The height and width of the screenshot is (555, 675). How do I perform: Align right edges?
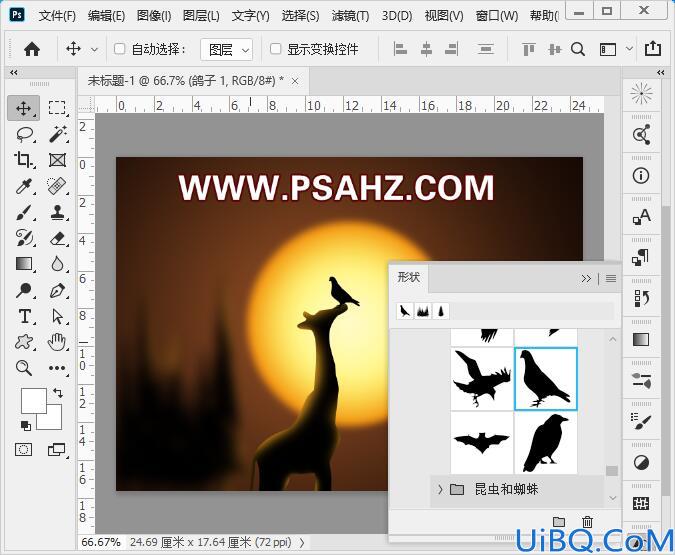pos(451,49)
